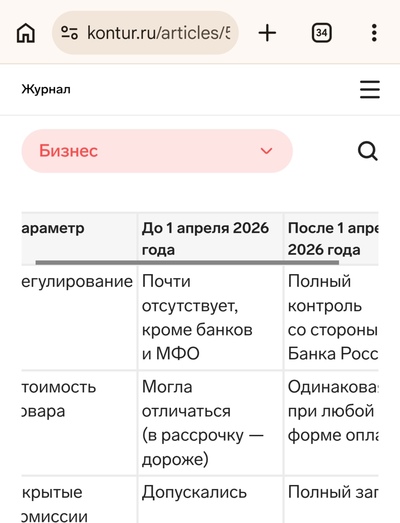
Task: Open site settings icon in address bar
Action: 69,33
